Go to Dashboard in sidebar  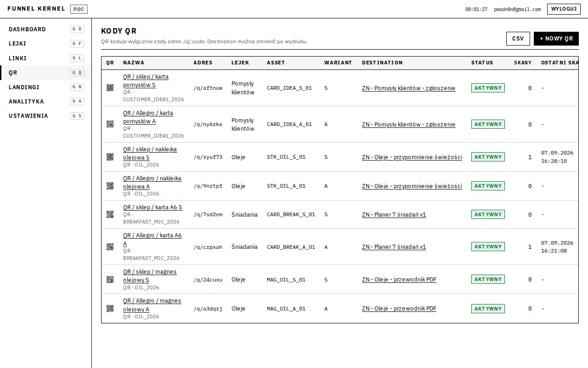pos(45,29)
